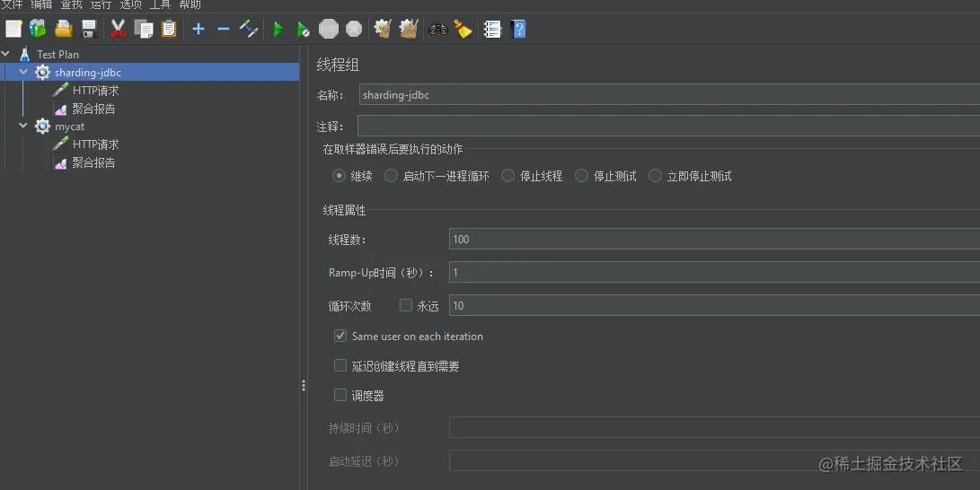This screenshot has height=490, width=980.
Task: Open the 帮助 menu
Action: [190, 5]
